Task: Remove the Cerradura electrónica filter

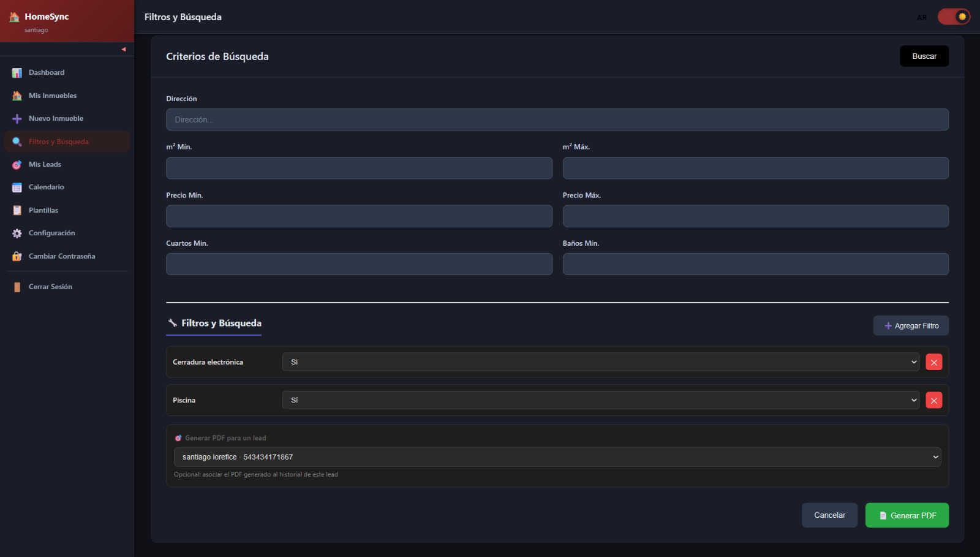Action: pos(933,362)
